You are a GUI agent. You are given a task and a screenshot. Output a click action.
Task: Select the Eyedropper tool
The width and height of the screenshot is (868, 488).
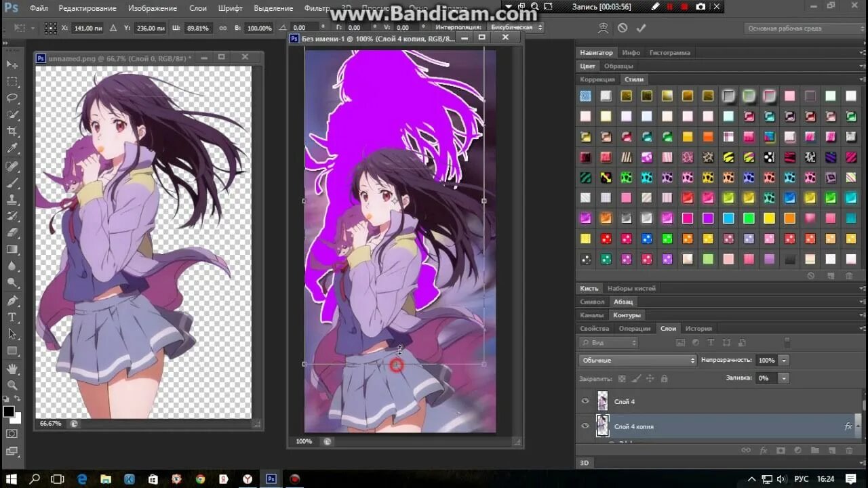[x=12, y=148]
